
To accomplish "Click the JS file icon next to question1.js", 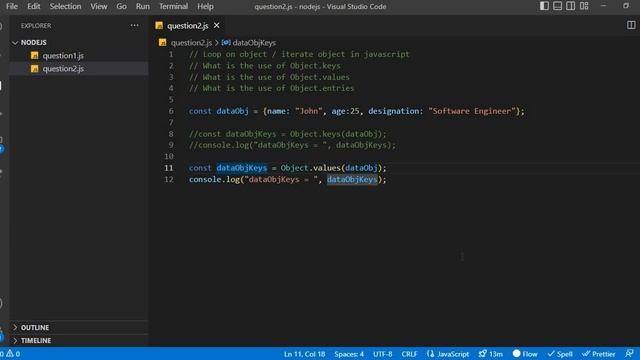I will [35, 56].
